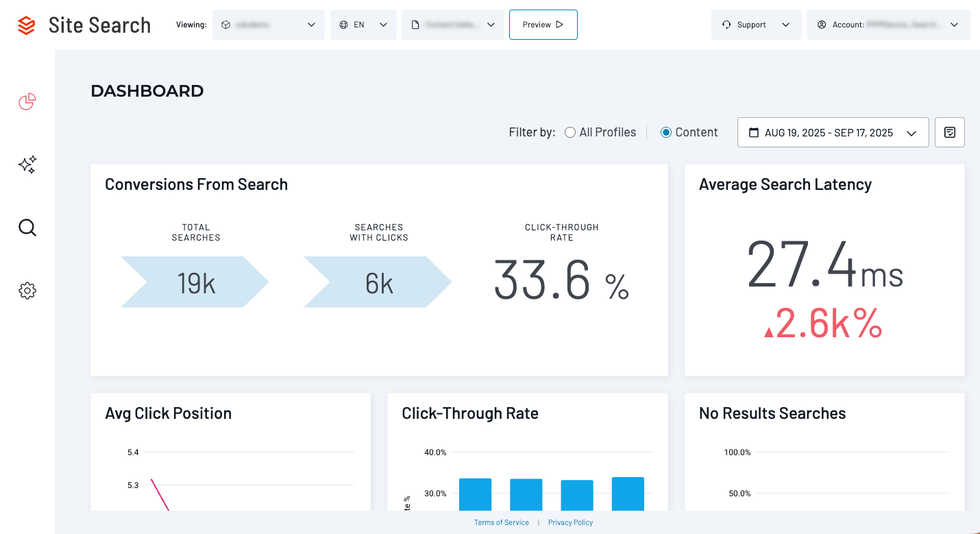Click the last blue bar in Click-Through Rate chart
The width and height of the screenshot is (980, 534).
pos(628,494)
